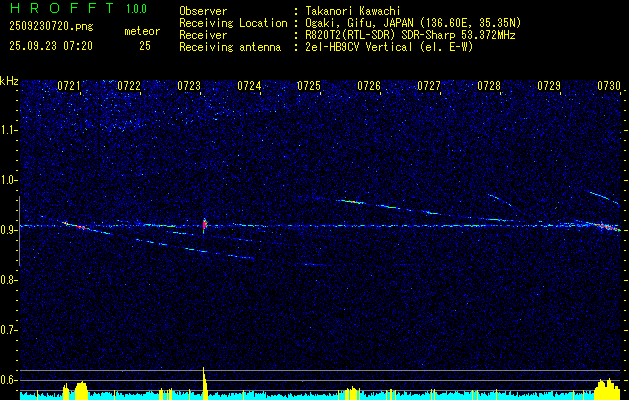The width and height of the screenshot is (629, 400).
Task: Click the HROFFT 1.0.0 title text
Action: pyautogui.click(x=78, y=8)
